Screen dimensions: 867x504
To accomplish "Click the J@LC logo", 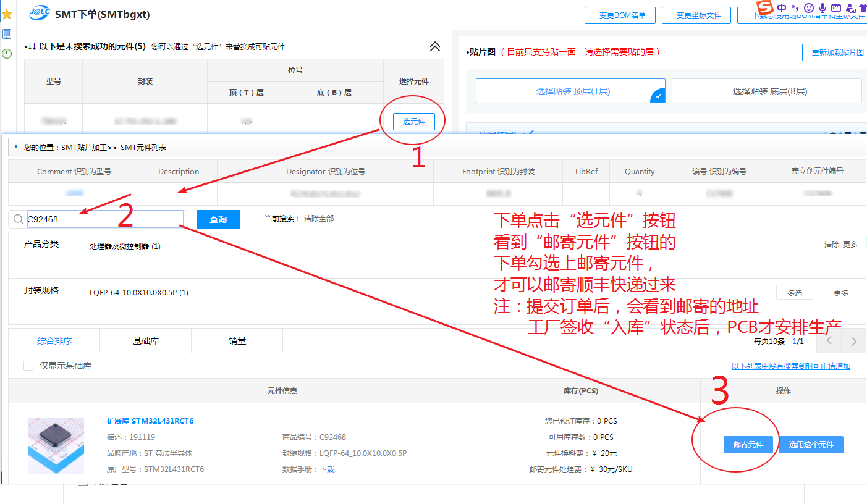I will (x=40, y=14).
